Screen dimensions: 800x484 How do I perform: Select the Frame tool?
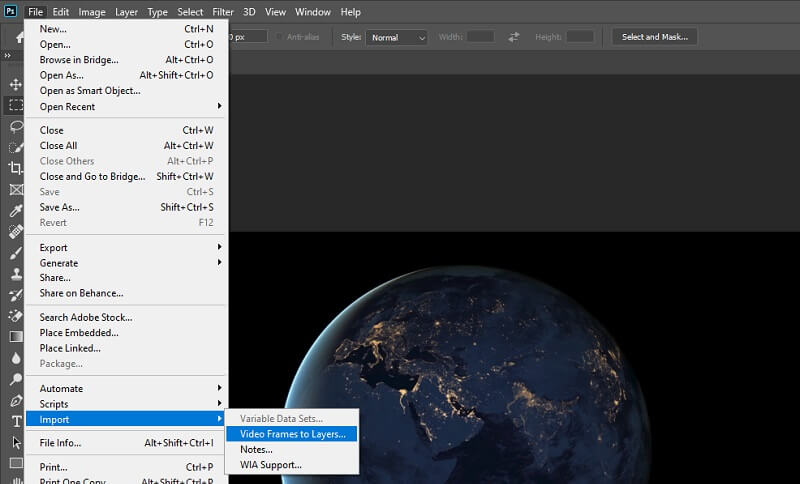pyautogui.click(x=16, y=189)
